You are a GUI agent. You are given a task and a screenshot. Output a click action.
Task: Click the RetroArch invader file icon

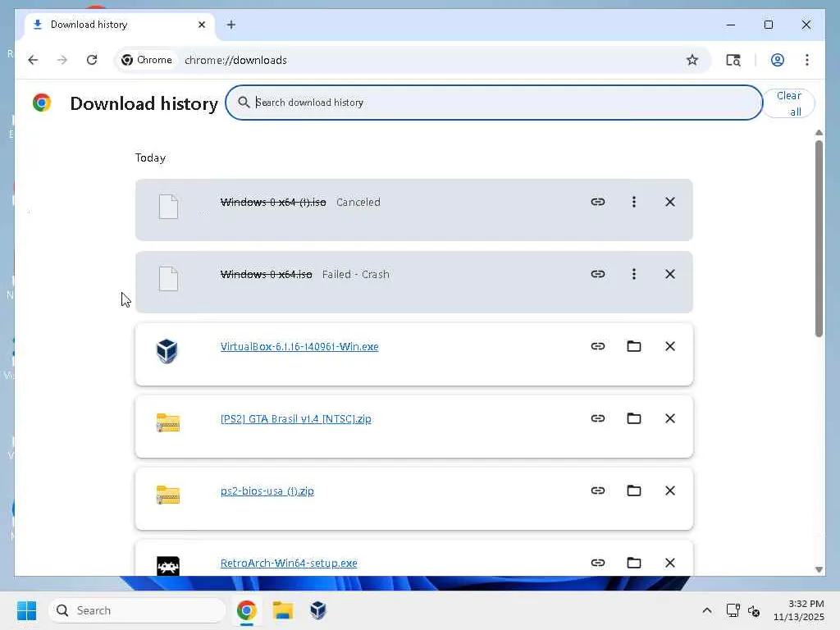[167, 566]
